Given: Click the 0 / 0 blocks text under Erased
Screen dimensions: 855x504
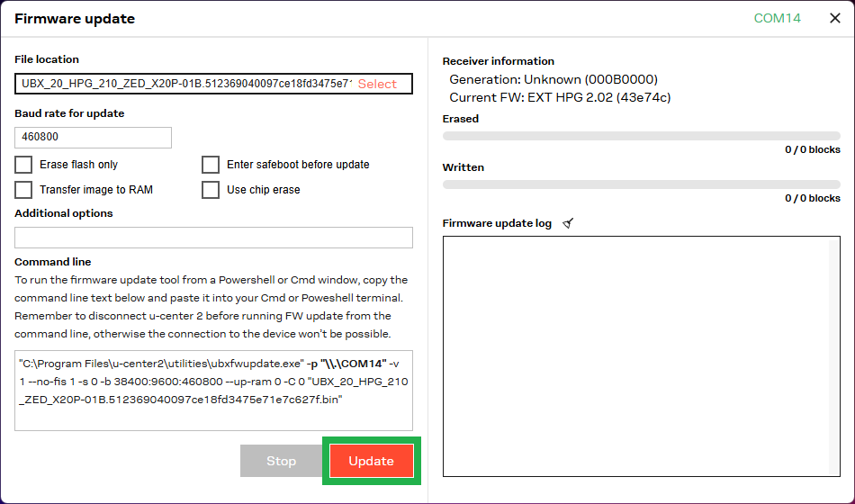Looking at the screenshot, I should [x=813, y=149].
